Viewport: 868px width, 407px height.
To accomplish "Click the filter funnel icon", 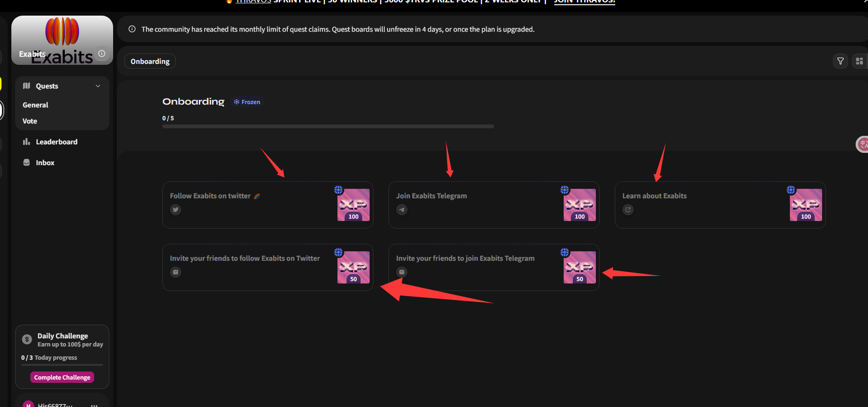I will pos(840,61).
